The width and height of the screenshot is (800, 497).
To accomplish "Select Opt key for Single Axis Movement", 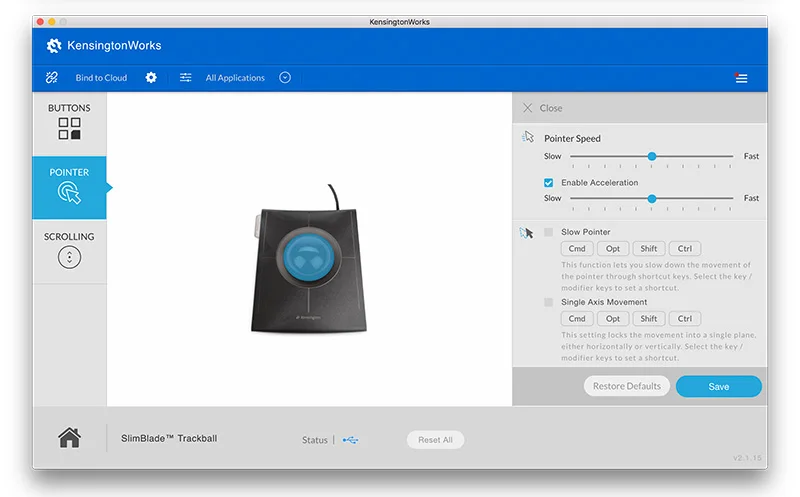I will point(613,318).
